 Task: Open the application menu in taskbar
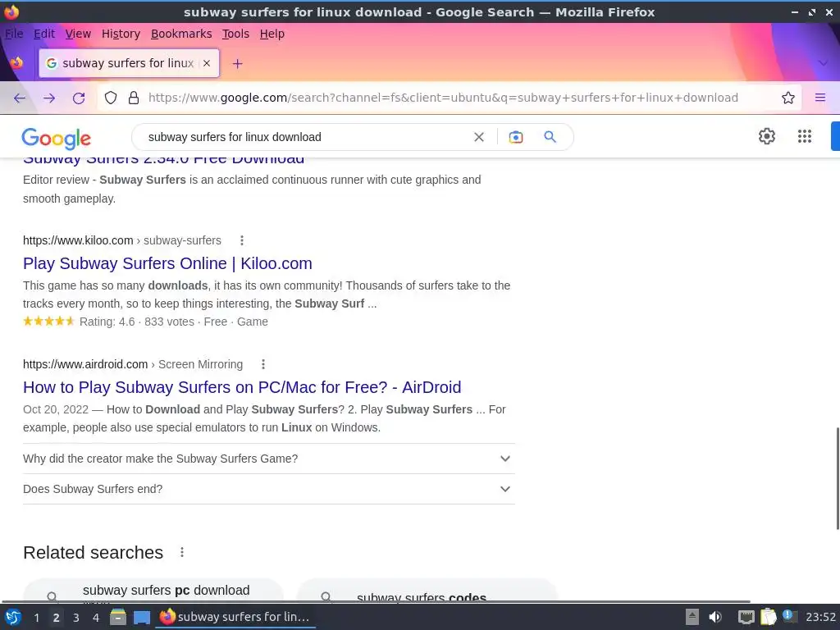tap(13, 617)
